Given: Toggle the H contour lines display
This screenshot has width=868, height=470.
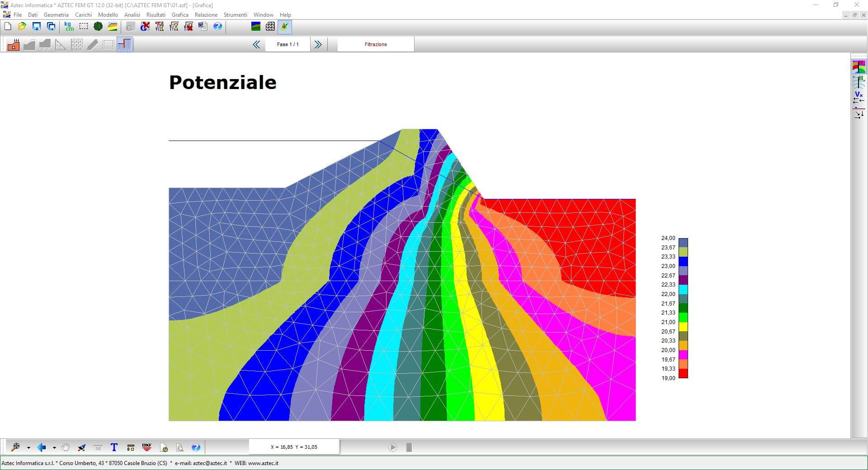Looking at the screenshot, I should click(x=859, y=82).
